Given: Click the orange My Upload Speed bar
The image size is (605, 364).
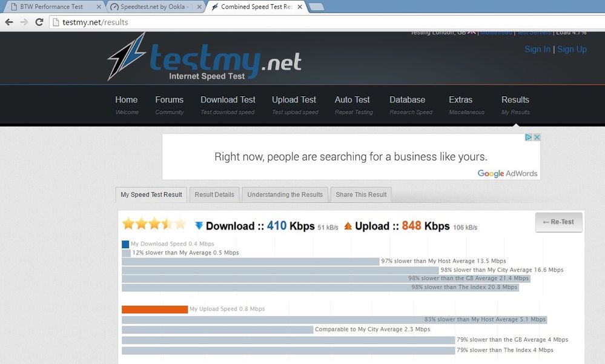Looking at the screenshot, I should (x=154, y=309).
